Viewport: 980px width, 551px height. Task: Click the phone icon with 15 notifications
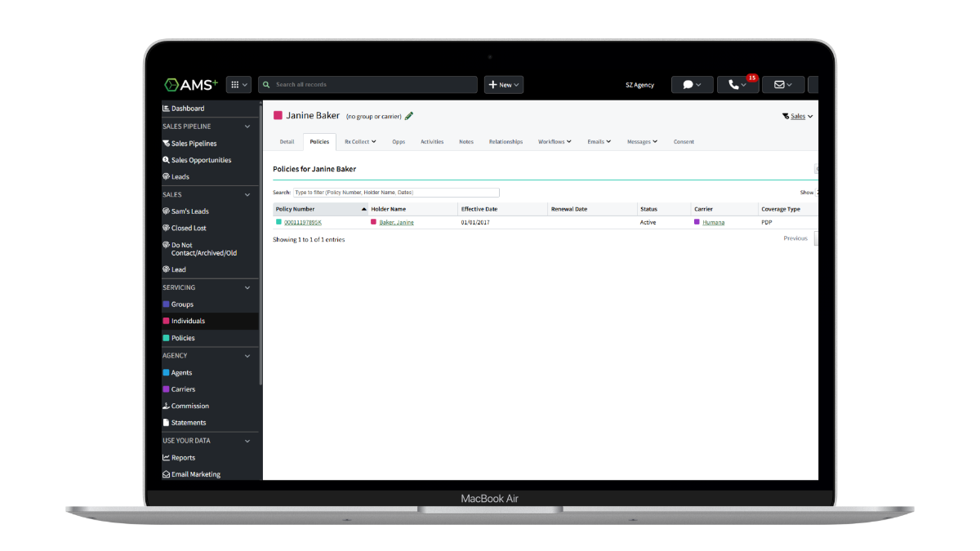click(733, 84)
